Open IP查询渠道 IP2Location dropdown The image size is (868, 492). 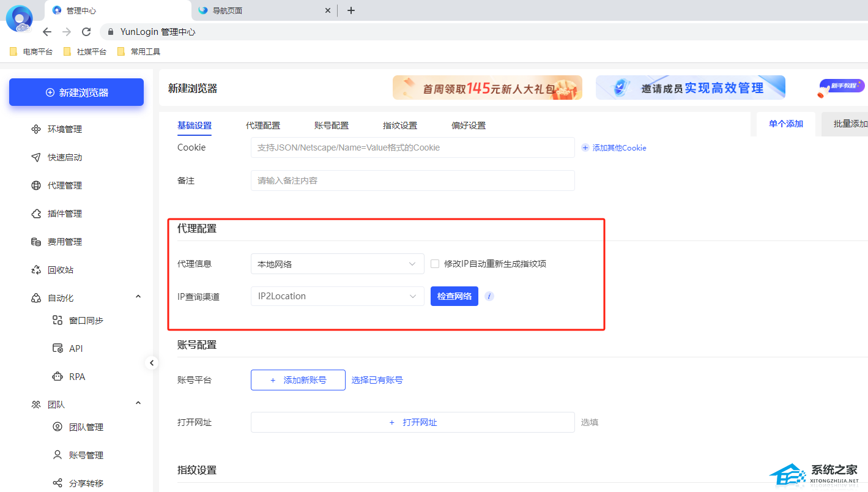337,296
